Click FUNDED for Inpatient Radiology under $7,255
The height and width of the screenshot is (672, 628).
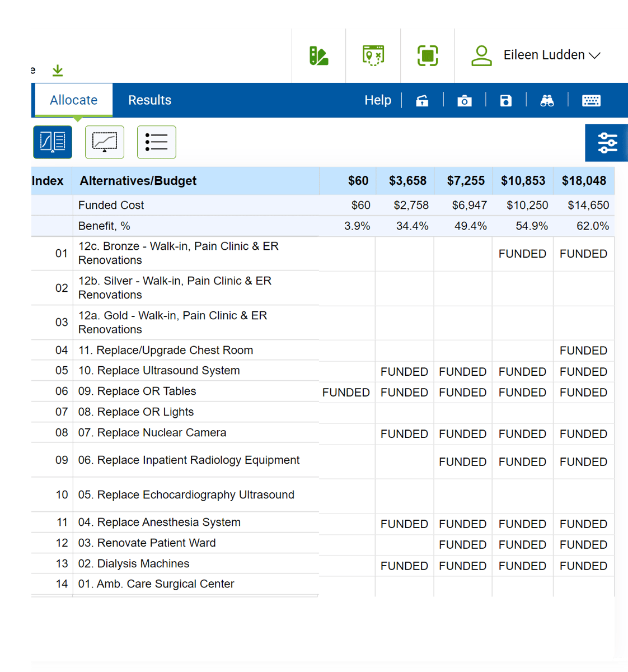(x=462, y=462)
